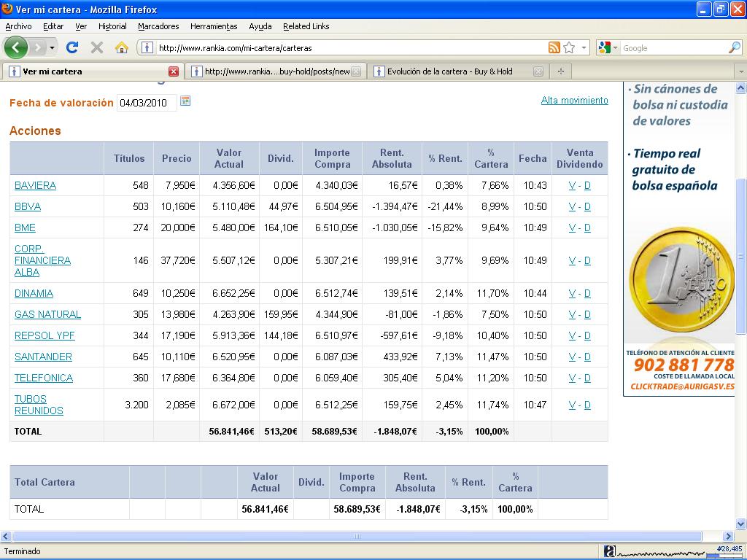
Task: Go to the browser home page
Action: coord(121,48)
